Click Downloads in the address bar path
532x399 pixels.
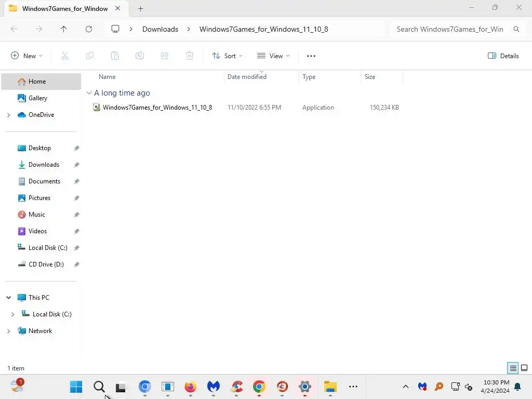pyautogui.click(x=160, y=29)
